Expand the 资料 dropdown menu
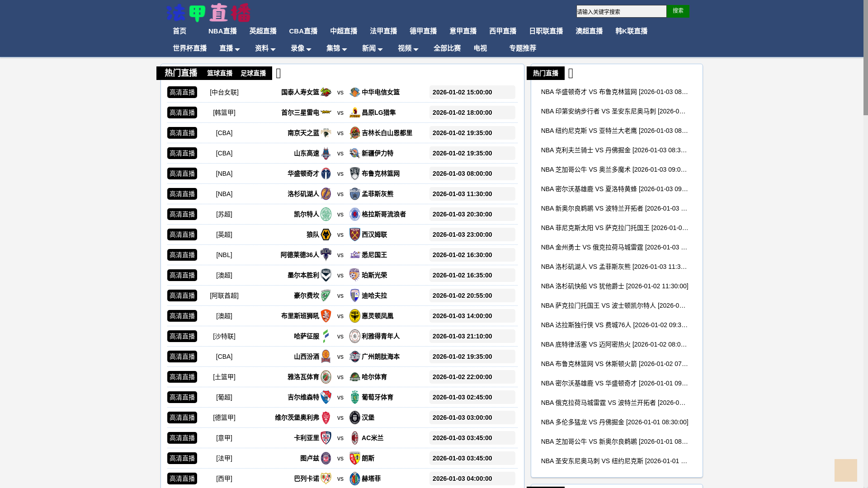This screenshot has width=868, height=488. (265, 48)
